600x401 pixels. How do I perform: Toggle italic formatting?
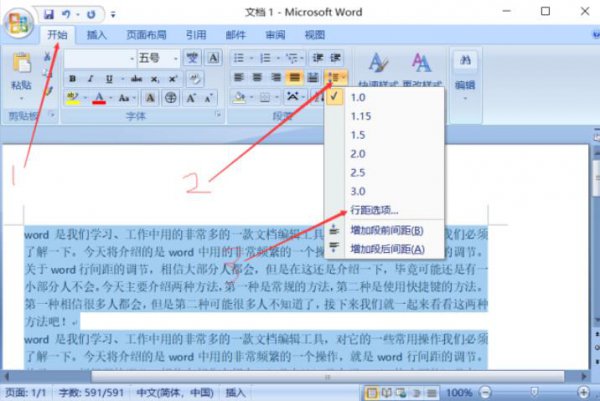90,79
